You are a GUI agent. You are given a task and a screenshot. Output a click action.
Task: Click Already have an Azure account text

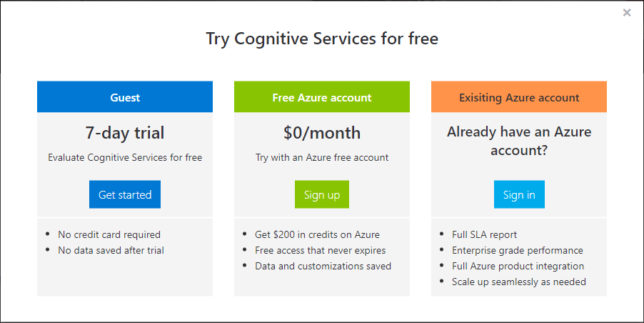(x=519, y=141)
